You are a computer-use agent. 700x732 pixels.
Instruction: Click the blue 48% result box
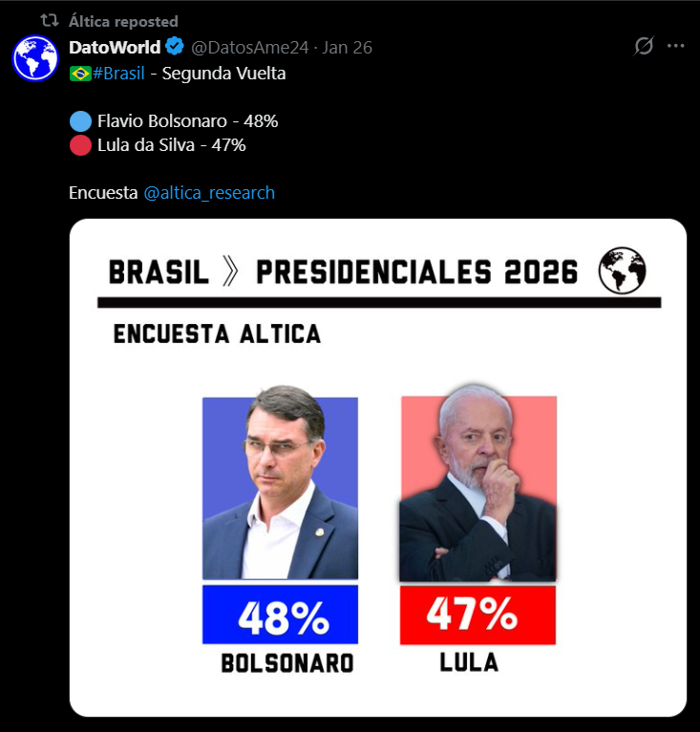280,614
